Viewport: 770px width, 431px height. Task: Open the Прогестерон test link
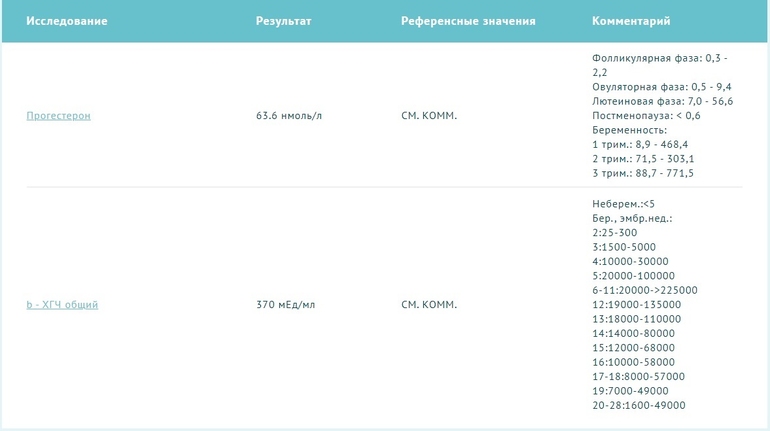coord(58,116)
